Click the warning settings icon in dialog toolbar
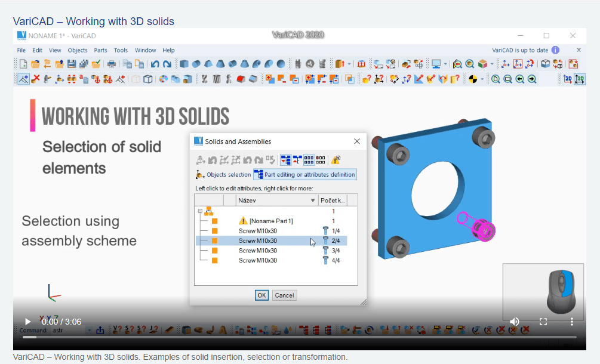Image resolution: width=600 pixels, height=364 pixels. pos(336,160)
